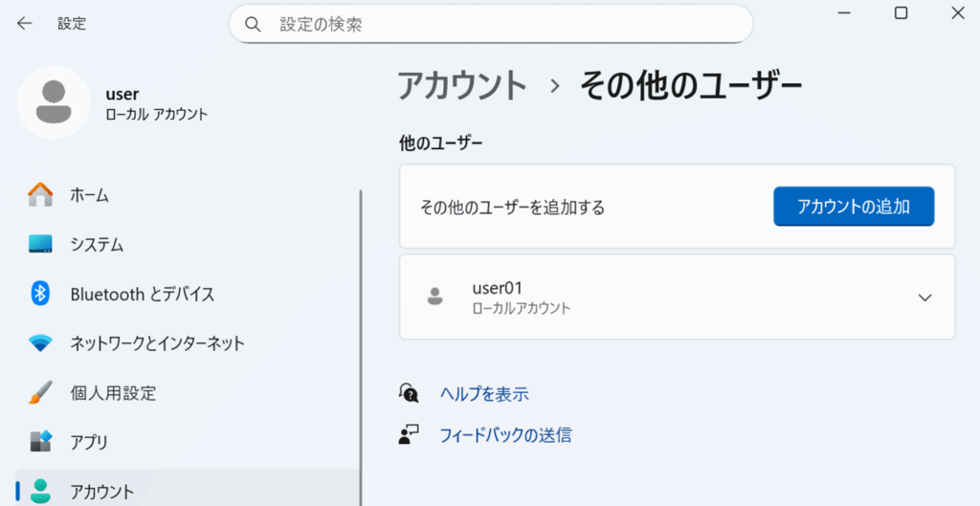This screenshot has width=980, height=506.
Task: Expand the user01 account chevron
Action: [924, 297]
